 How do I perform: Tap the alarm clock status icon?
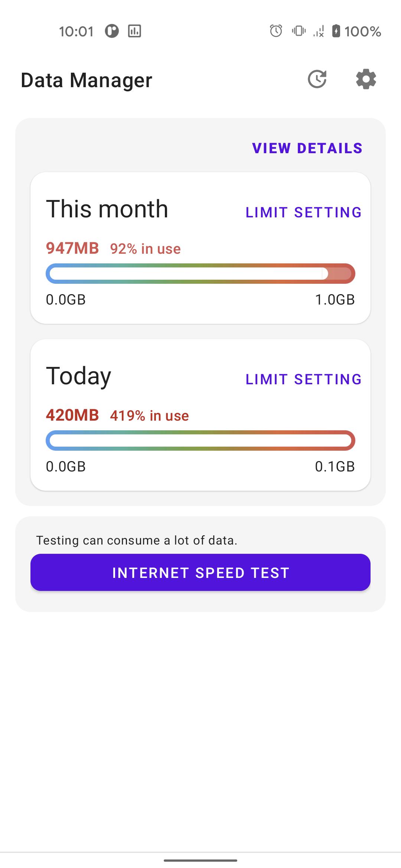click(276, 31)
